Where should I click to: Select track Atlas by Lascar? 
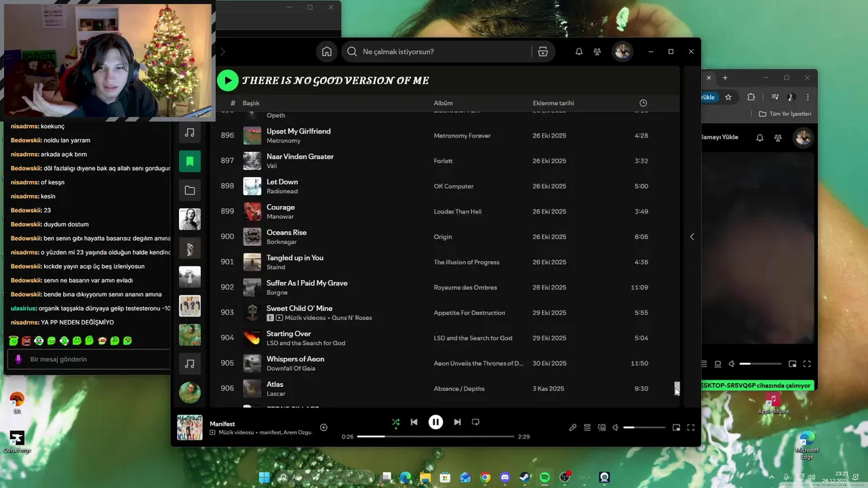click(x=275, y=384)
